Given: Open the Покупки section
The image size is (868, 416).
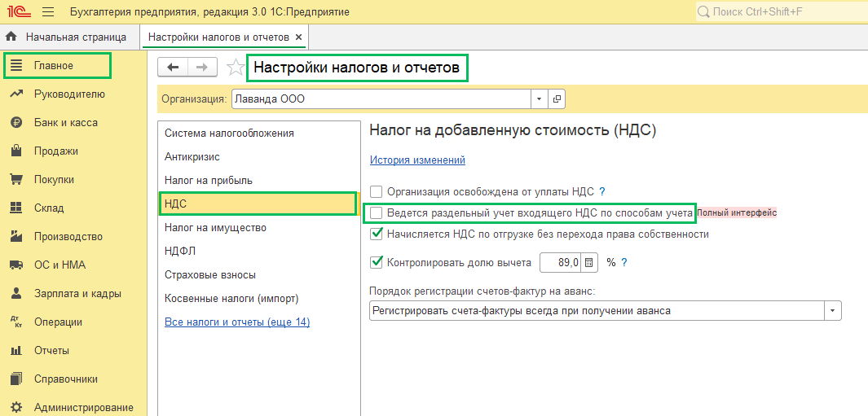Looking at the screenshot, I should (73, 180).
